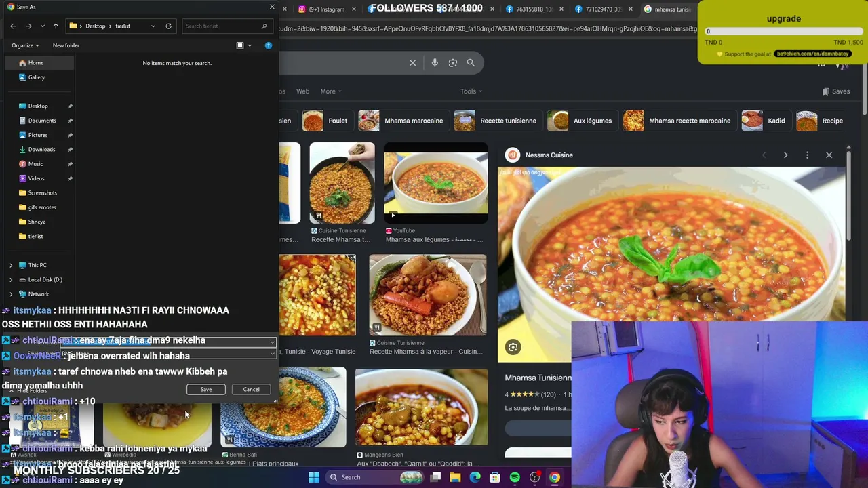Screen dimensions: 868x488
Task: Expand the address bar history dropdown
Action: pyautogui.click(x=153, y=26)
